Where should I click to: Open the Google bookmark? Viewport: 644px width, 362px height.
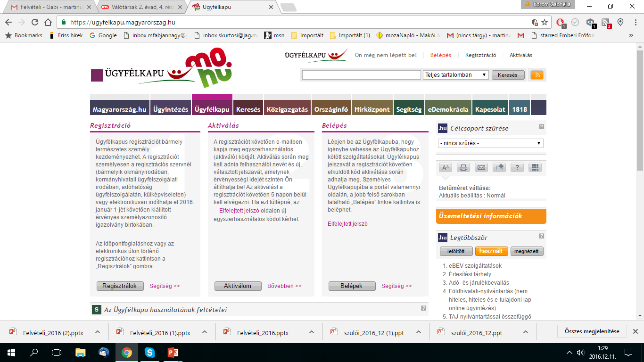pyautogui.click(x=103, y=35)
